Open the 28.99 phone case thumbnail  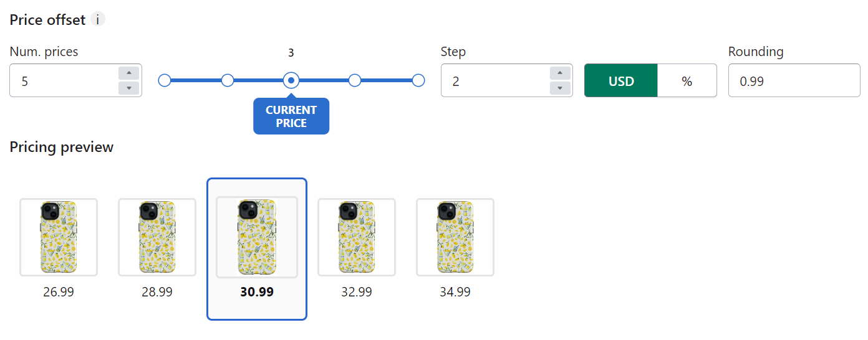point(157,237)
